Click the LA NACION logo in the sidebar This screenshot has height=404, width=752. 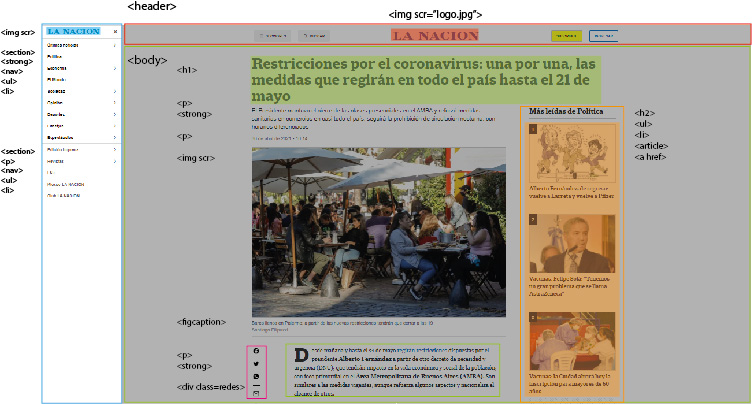[73, 32]
